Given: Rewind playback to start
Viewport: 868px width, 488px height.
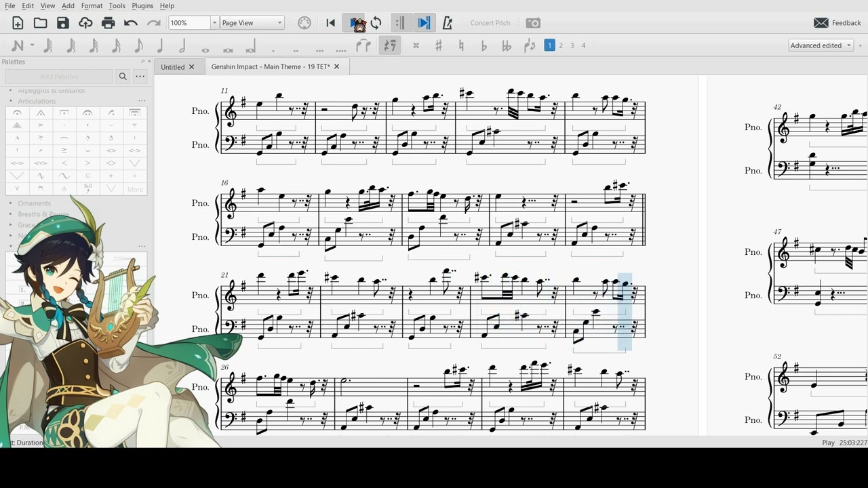Looking at the screenshot, I should click(x=330, y=23).
